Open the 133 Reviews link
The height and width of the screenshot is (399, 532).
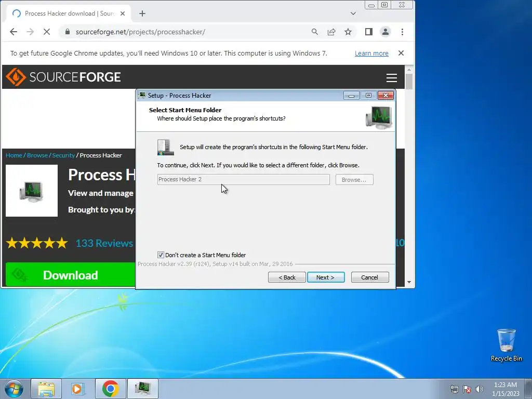[x=104, y=243]
